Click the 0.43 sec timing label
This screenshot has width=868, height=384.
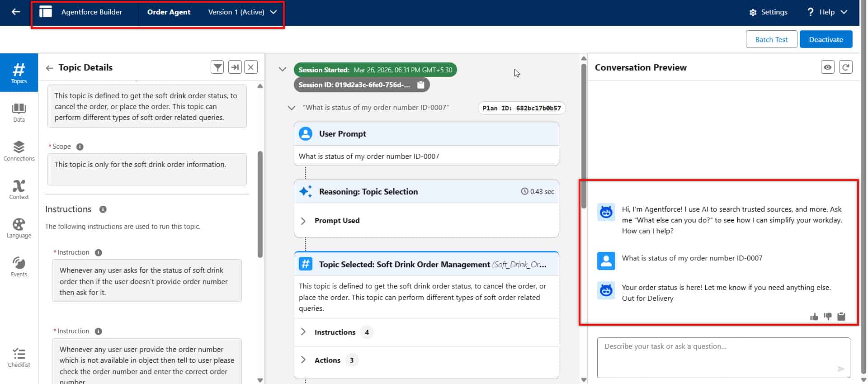tap(538, 191)
